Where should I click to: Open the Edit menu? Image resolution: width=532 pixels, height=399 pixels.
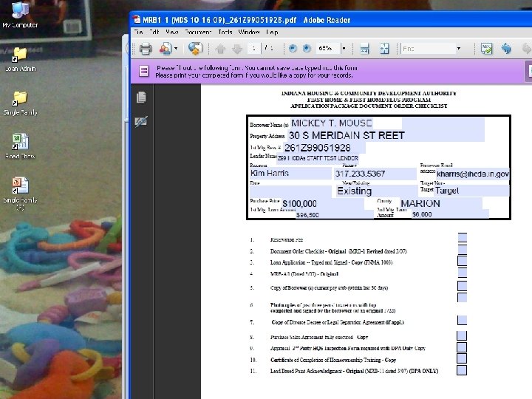coord(154,32)
